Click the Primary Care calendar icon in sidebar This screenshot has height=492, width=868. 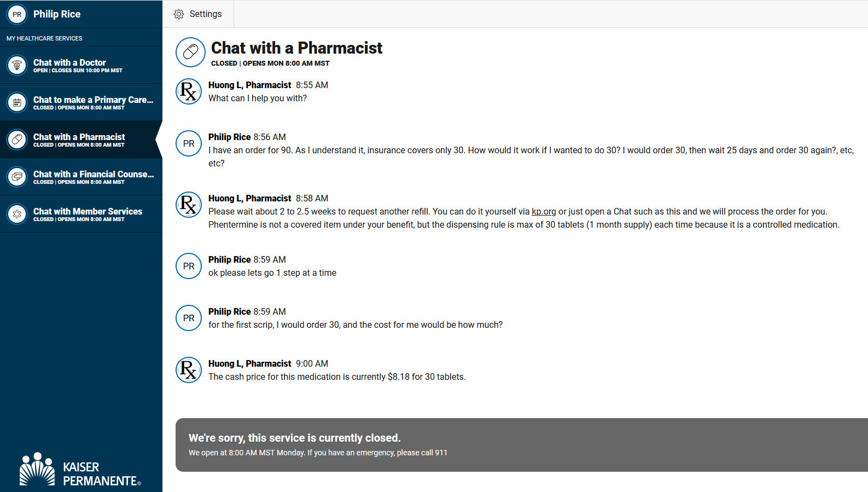17,102
